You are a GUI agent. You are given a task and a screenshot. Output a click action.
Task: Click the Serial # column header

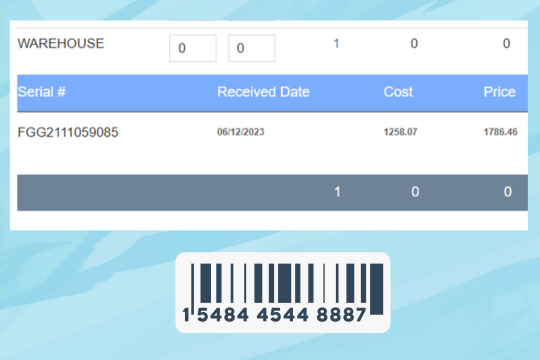point(42,92)
